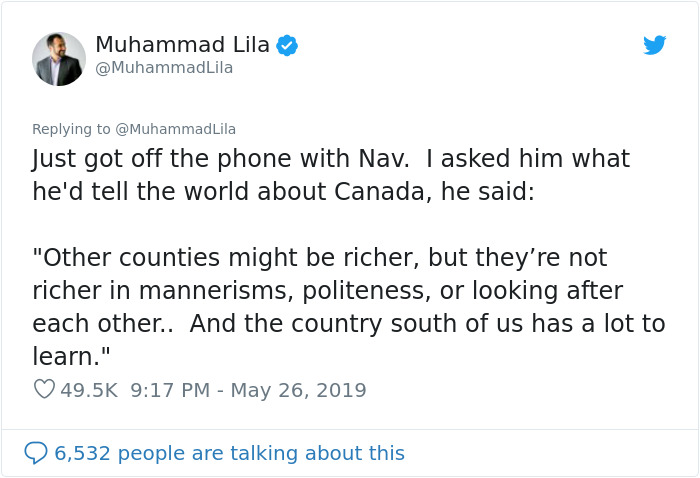
Task: Click the speech bubble conversation icon
Action: pos(36,453)
